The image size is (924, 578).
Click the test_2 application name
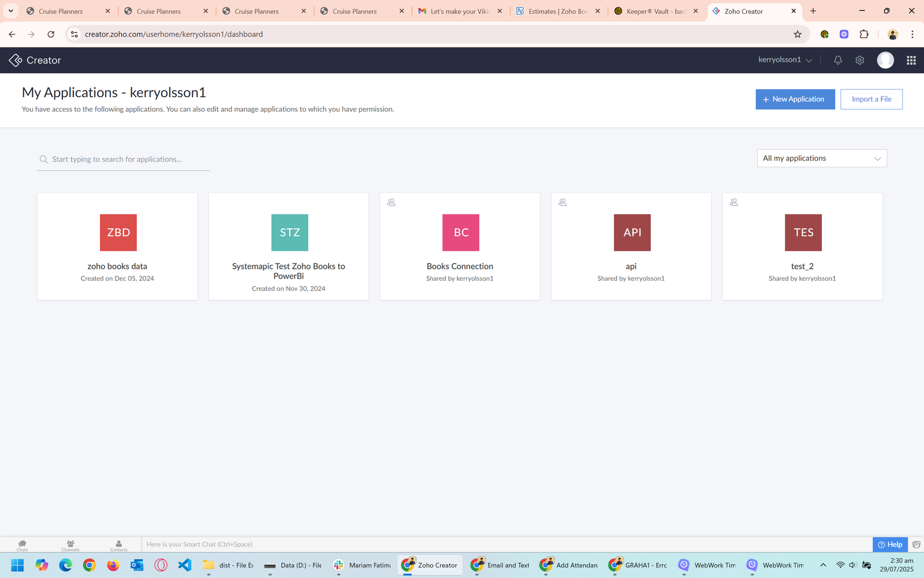[x=802, y=266]
